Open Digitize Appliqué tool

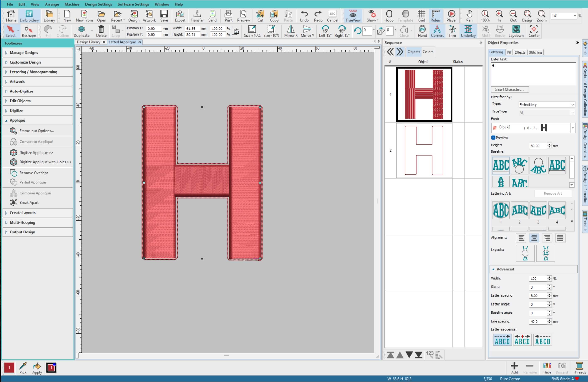pyautogui.click(x=36, y=153)
